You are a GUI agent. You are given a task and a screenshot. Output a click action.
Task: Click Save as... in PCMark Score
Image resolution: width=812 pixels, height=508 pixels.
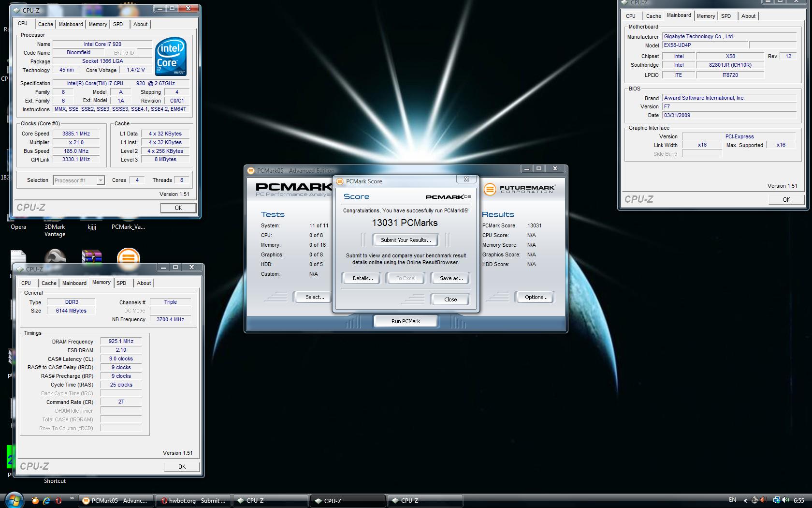(x=451, y=278)
